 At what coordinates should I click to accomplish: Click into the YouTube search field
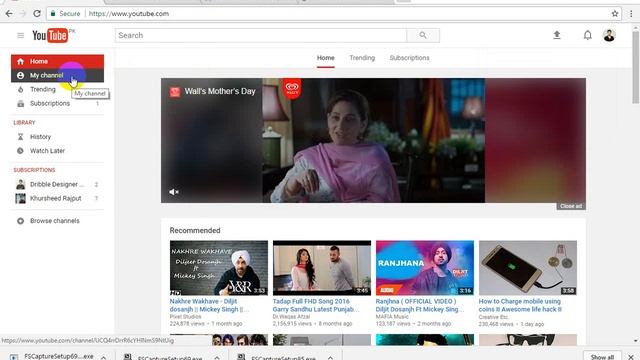pos(261,36)
